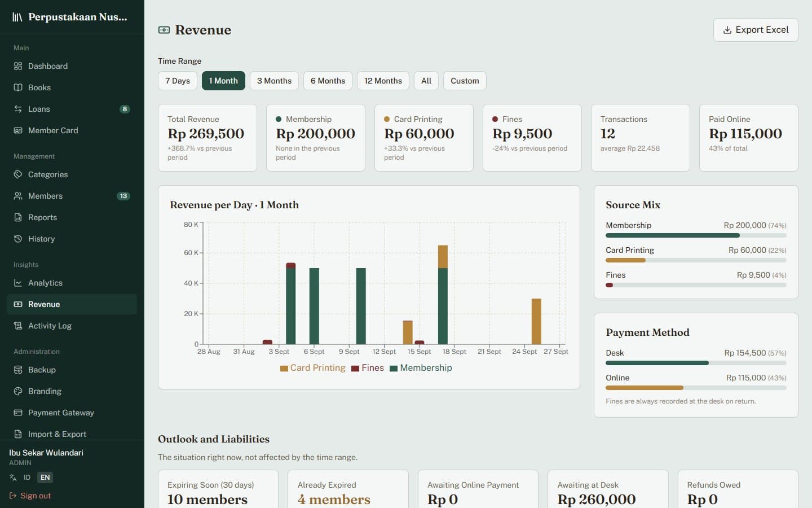Viewport: 812px width, 508px height.
Task: Click the History clock icon
Action: pyautogui.click(x=18, y=239)
